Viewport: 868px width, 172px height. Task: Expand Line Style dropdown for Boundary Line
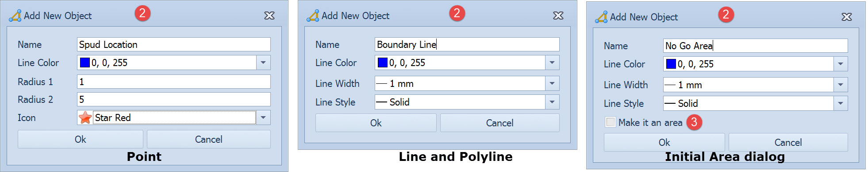[552, 102]
